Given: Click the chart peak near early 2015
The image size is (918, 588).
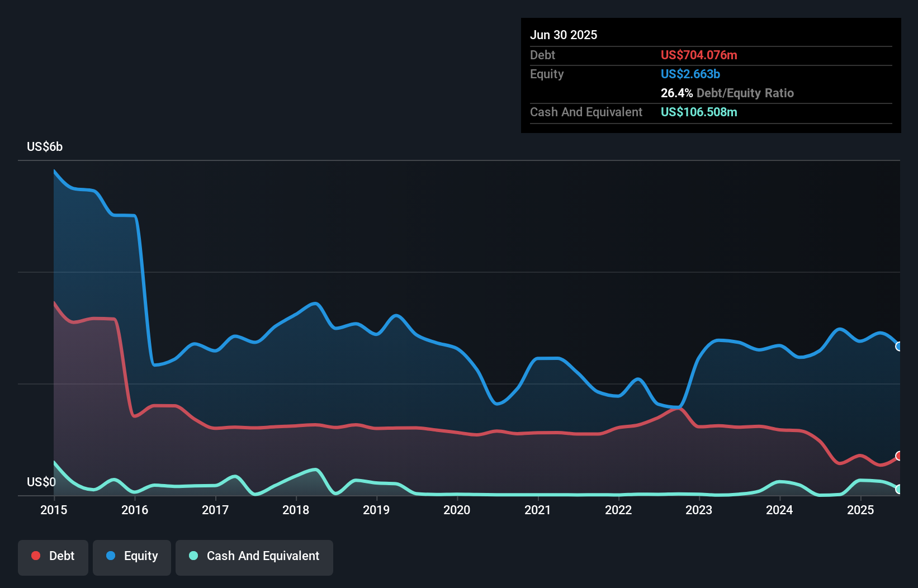Looking at the screenshot, I should pyautogui.click(x=55, y=170).
